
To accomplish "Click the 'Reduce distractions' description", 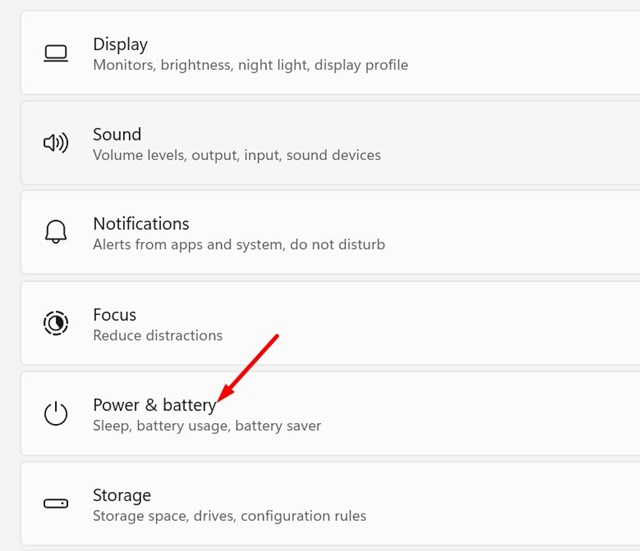I will (x=157, y=335).
